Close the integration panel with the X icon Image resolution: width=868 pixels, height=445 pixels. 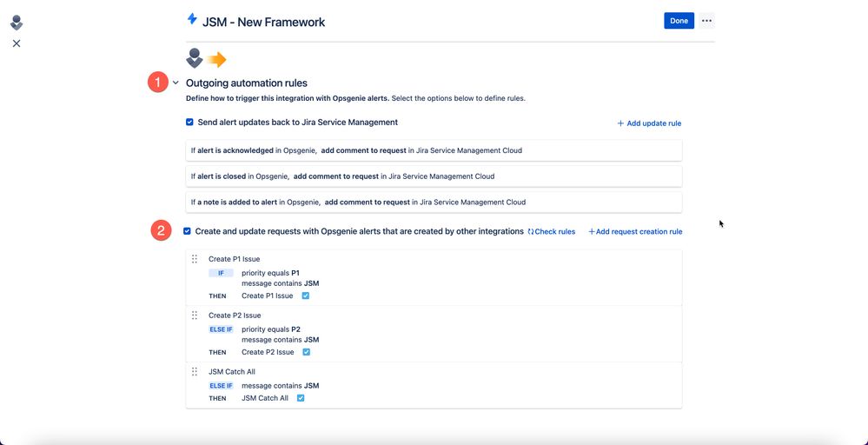pos(17,43)
